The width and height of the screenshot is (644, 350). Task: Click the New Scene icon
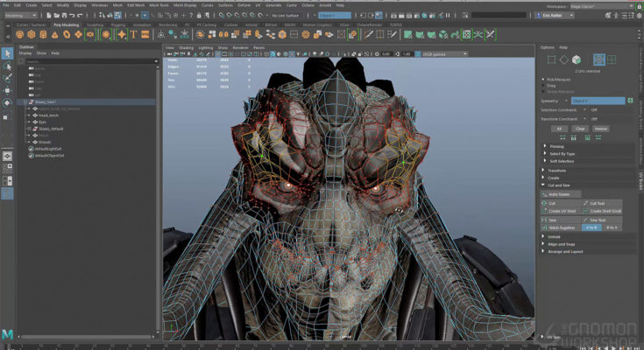point(48,15)
